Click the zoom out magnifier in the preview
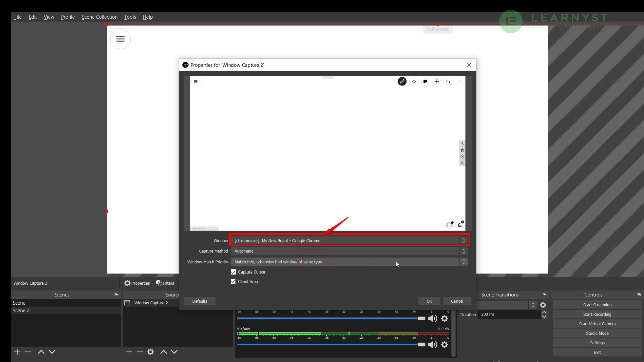 pos(462,163)
